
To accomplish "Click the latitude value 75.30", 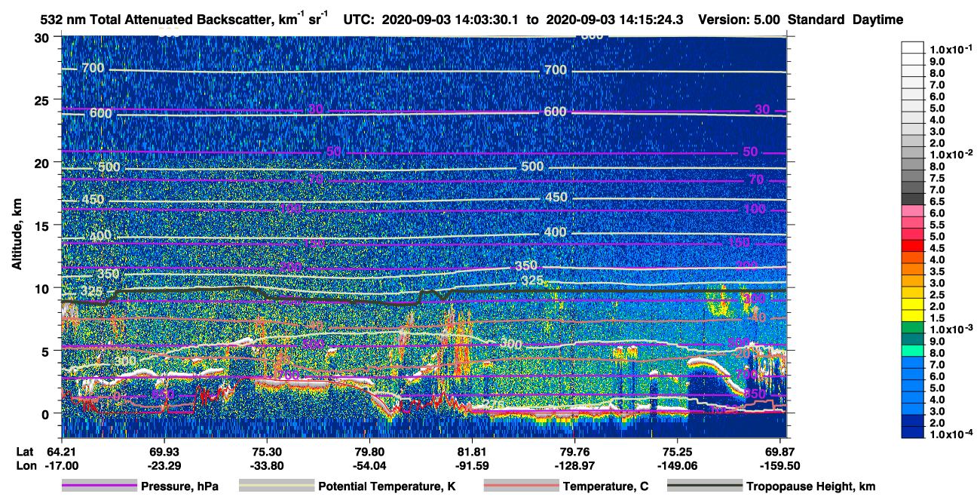I will (266, 451).
